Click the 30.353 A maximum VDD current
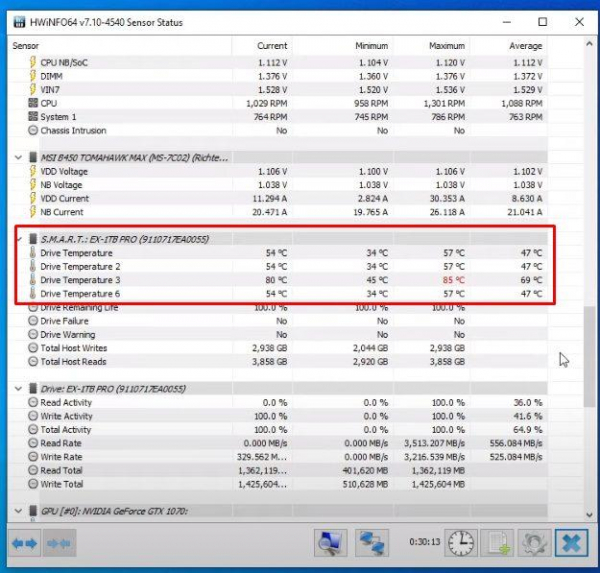Viewport: 600px width, 573px height. (447, 199)
